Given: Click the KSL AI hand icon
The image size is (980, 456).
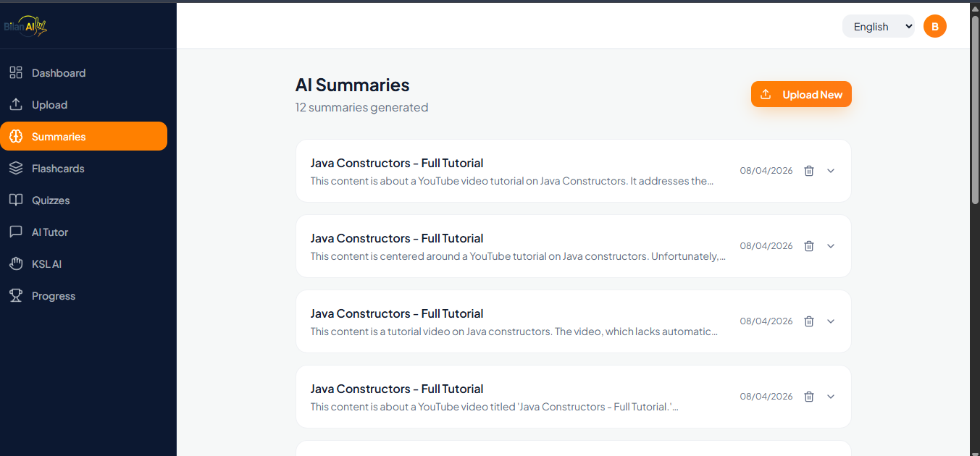Looking at the screenshot, I should pyautogui.click(x=16, y=264).
